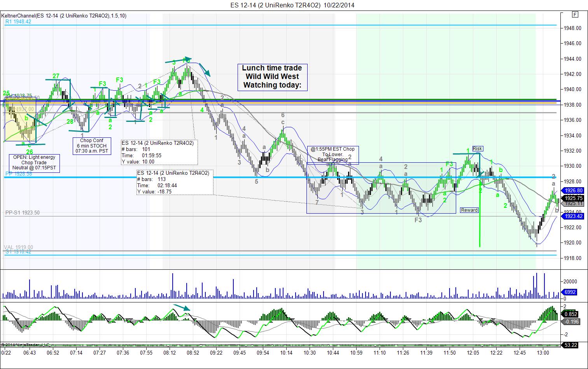
Task: Click the 6992 volume value marker
Action: [570, 292]
